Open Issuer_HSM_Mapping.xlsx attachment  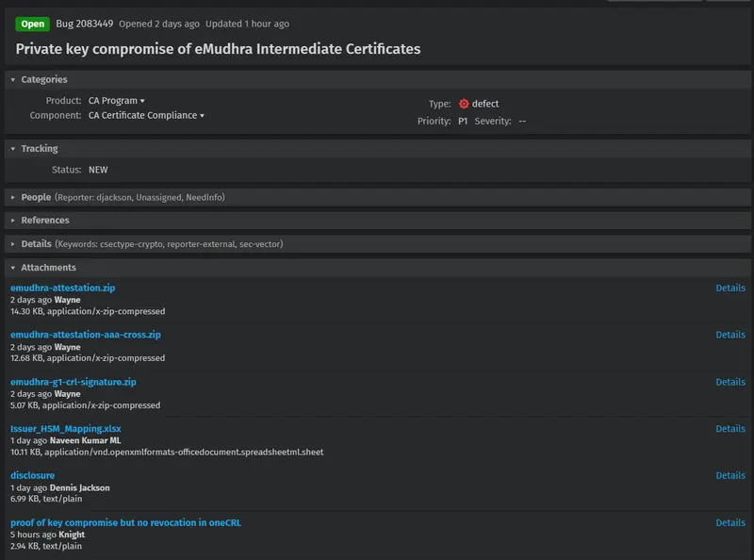pos(66,428)
